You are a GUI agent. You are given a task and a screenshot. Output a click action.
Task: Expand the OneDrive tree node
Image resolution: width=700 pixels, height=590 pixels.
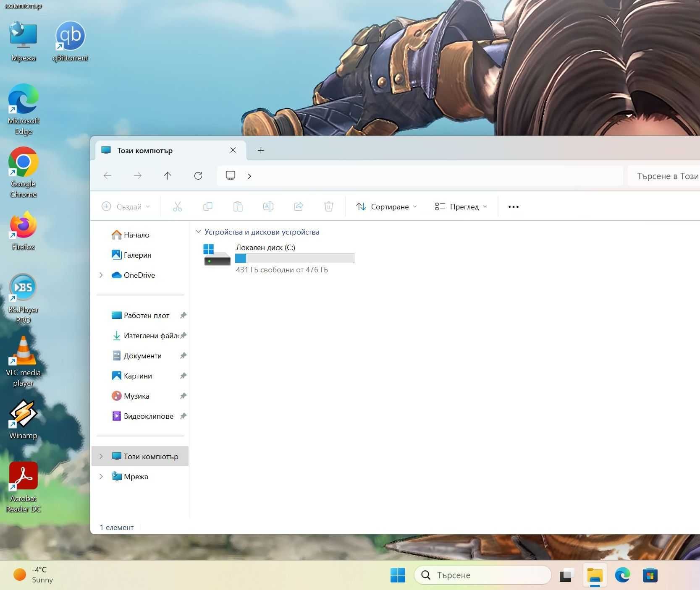[x=101, y=275]
